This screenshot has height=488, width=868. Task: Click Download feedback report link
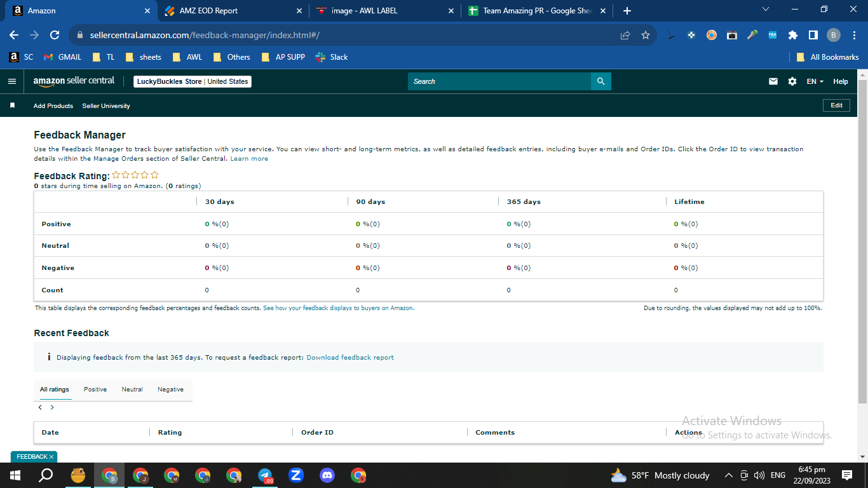point(350,358)
